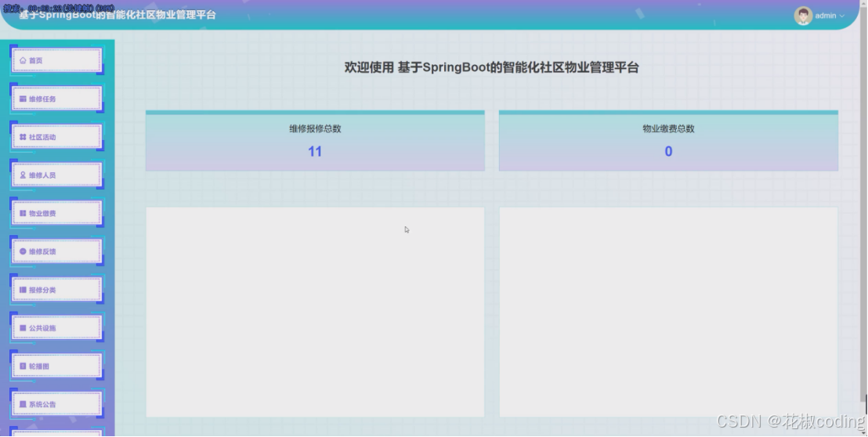Open 系统公告 in the sidebar

coord(56,404)
